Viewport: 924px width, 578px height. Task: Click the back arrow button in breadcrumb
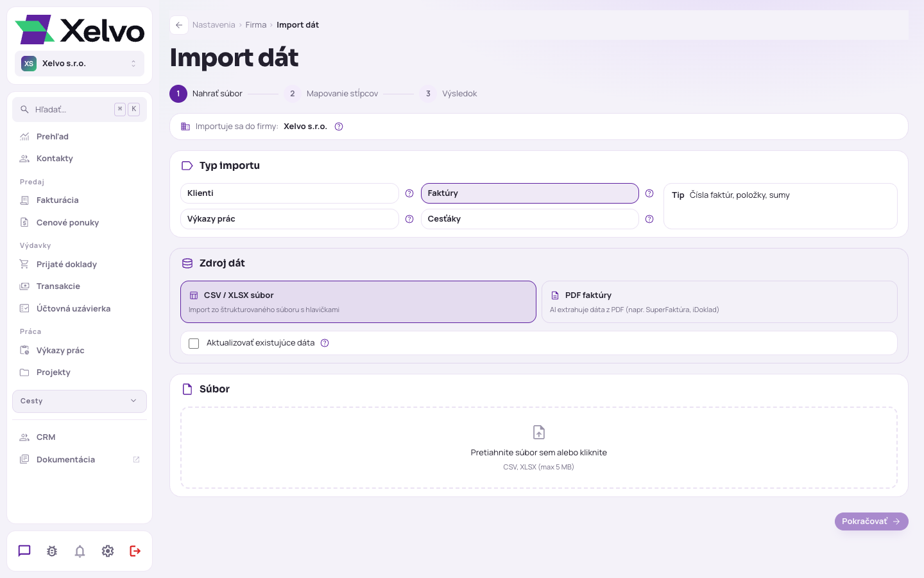point(179,25)
